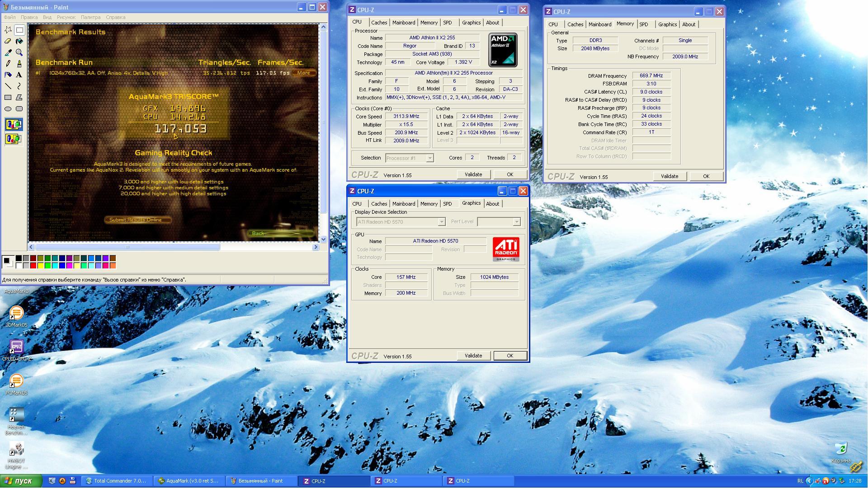Image resolution: width=868 pixels, height=488 pixels.
Task: Click OK in the Memory tab window
Action: [x=706, y=176]
